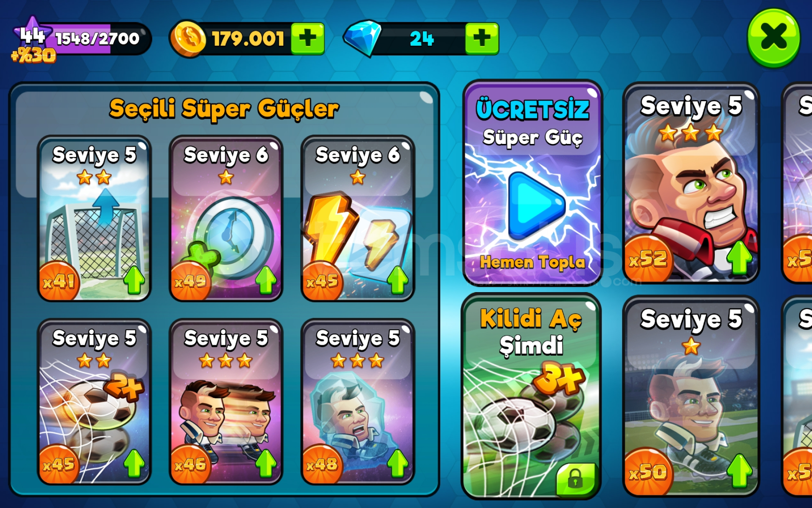Image resolution: width=812 pixels, height=508 pixels.
Task: Tap the blue diamond gem icon
Action: [x=363, y=38]
